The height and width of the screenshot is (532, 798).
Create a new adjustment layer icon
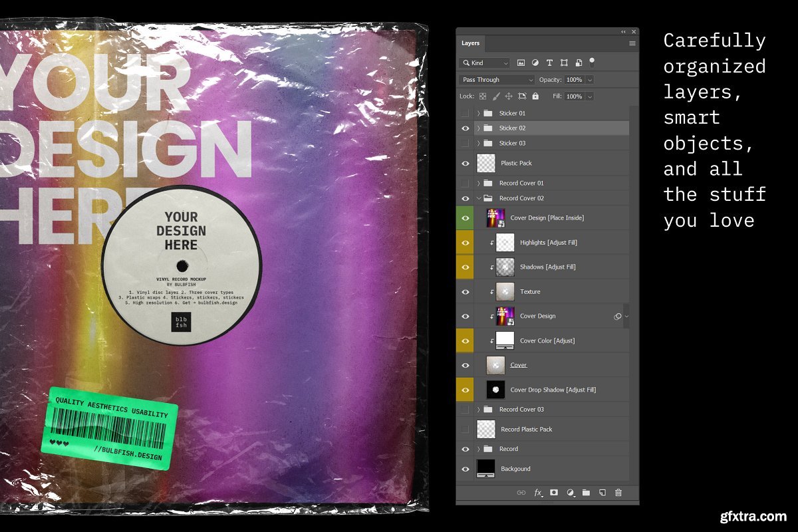570,493
